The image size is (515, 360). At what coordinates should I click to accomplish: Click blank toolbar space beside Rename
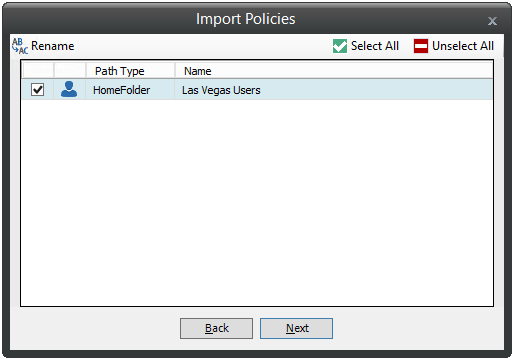(x=200, y=46)
